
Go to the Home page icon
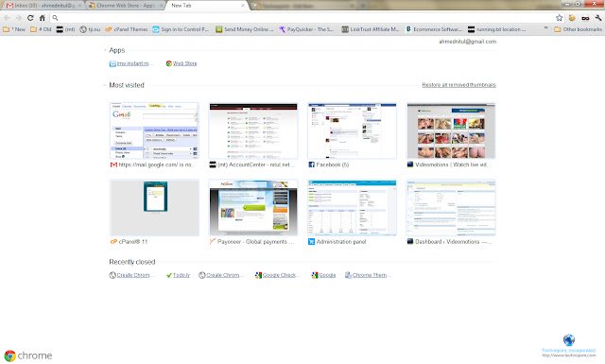coord(43,18)
